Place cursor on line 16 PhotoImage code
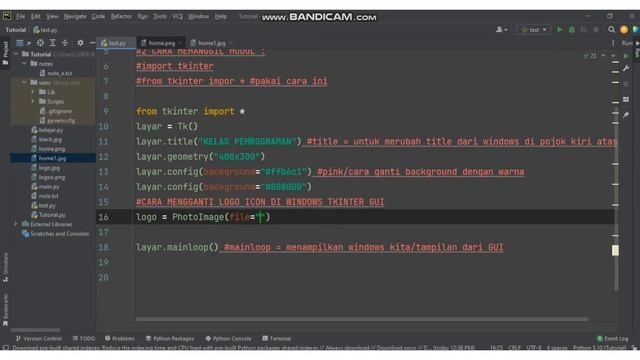640x360 pixels. 203,217
